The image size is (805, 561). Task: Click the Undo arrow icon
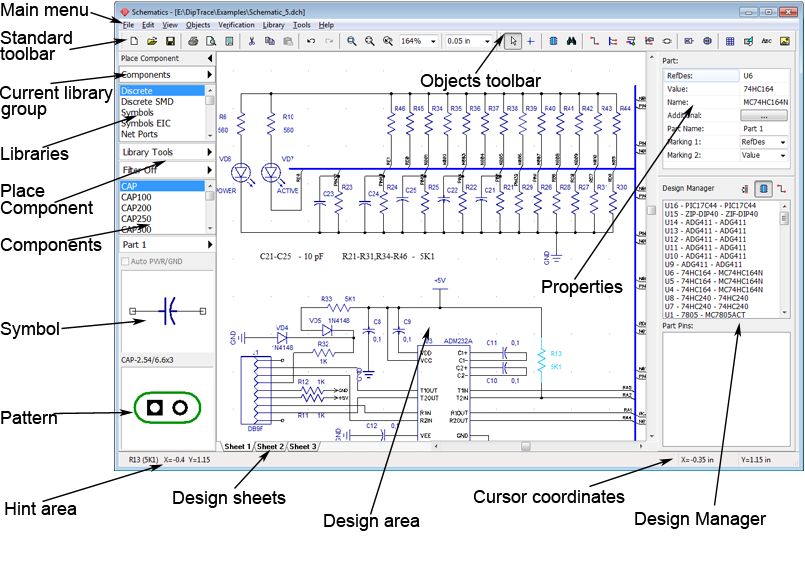click(x=311, y=41)
